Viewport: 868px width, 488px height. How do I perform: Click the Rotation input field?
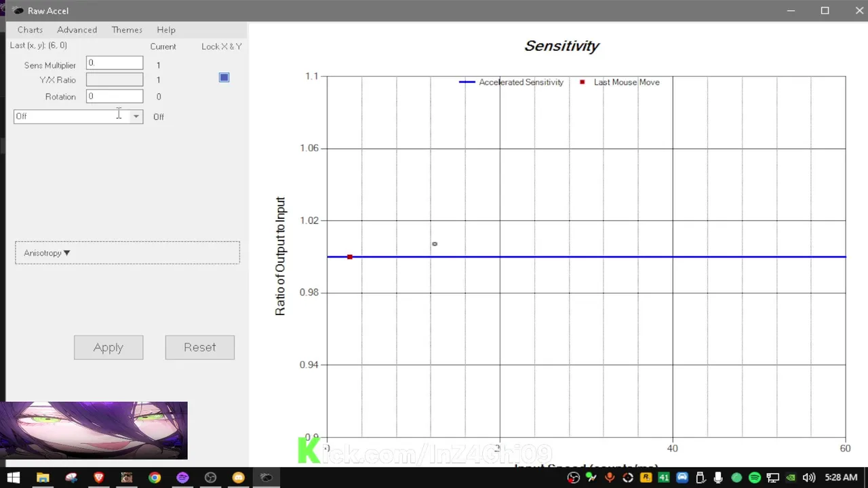(x=115, y=96)
